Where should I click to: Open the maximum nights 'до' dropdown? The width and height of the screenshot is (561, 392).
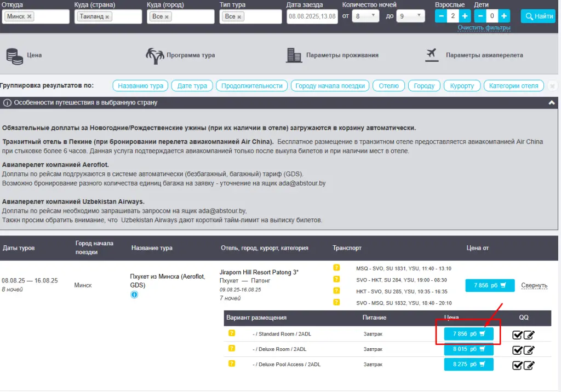point(410,16)
